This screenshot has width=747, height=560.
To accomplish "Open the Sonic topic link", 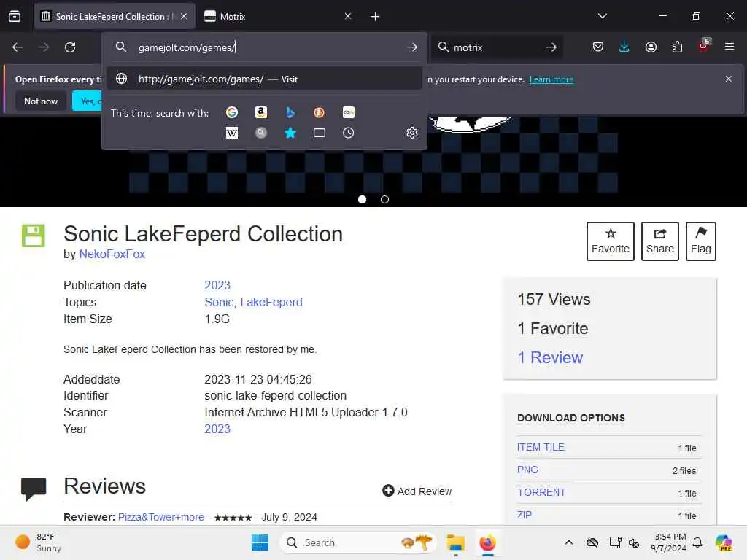I will [219, 303].
